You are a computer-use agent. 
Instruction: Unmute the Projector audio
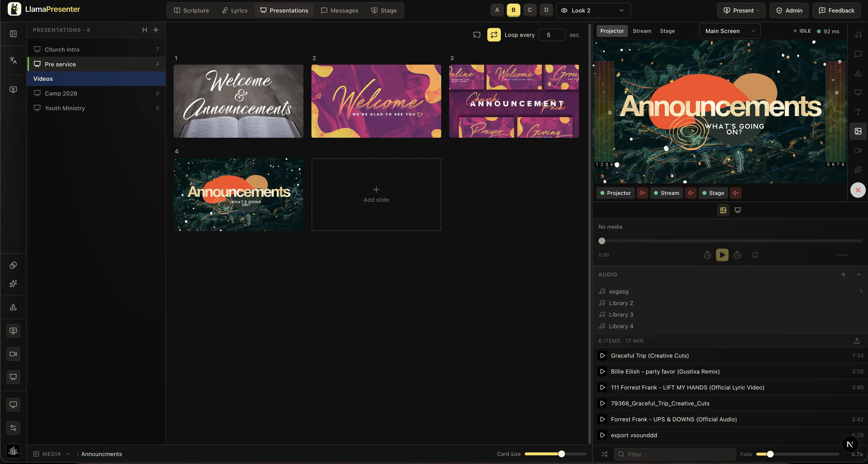[642, 193]
